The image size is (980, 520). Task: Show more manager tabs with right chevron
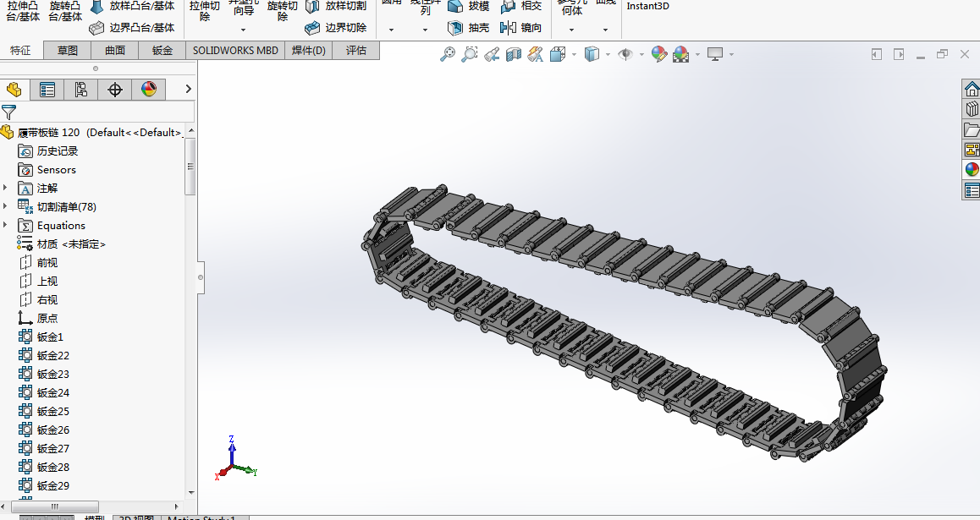(x=188, y=90)
